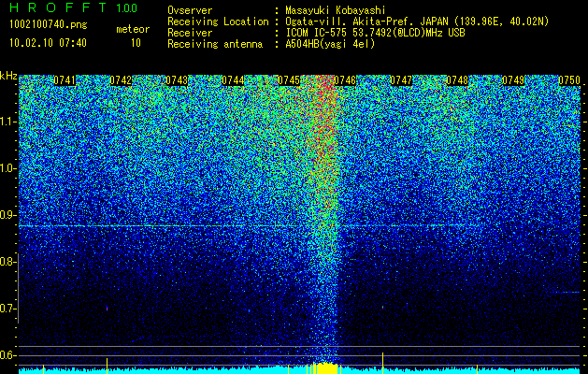Click the kHz axis unit label

(8, 76)
